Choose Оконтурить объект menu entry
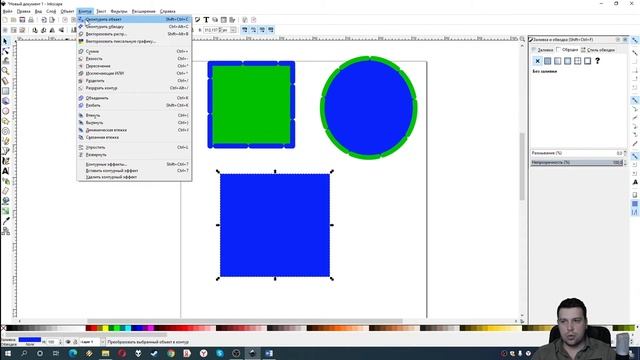The width and height of the screenshot is (640, 360). point(134,19)
